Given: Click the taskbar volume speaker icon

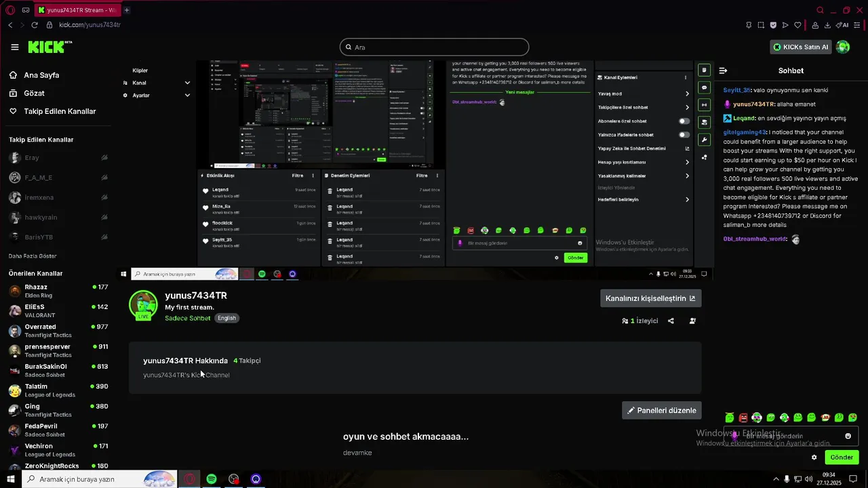Looking at the screenshot, I should point(808,479).
